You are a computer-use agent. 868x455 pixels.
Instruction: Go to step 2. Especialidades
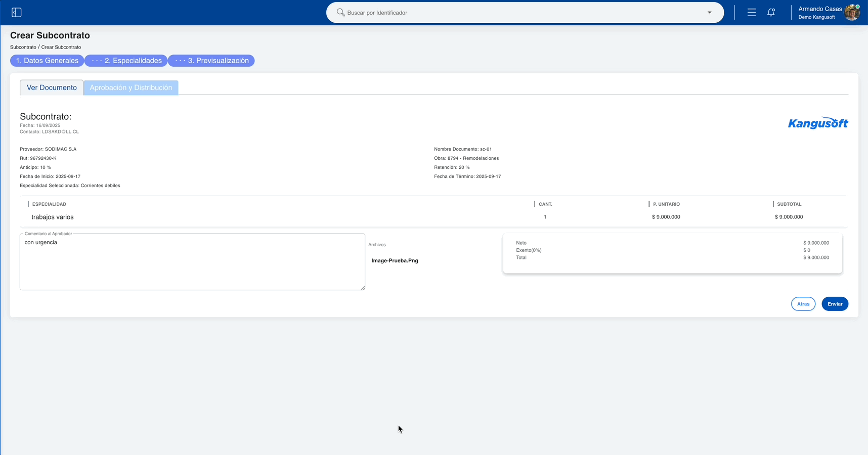coord(126,61)
